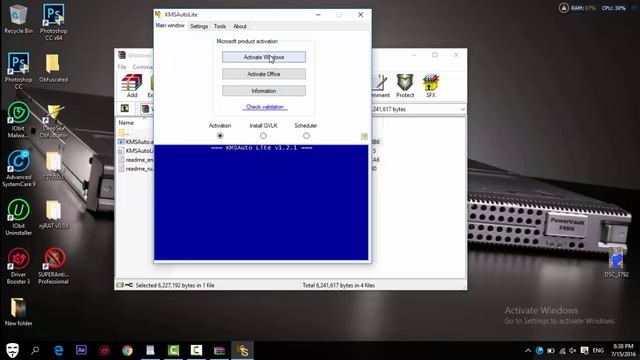The width and height of the screenshot is (640, 360).
Task: Open the clock and date in taskbar
Action: point(623,350)
